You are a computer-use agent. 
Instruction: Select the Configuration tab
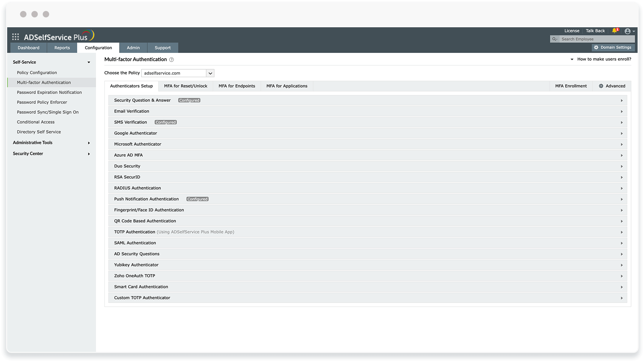(98, 48)
